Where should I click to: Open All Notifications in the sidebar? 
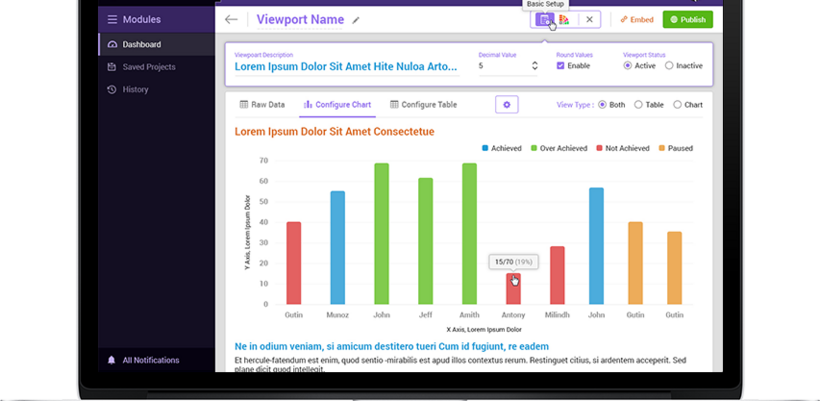coord(156,360)
